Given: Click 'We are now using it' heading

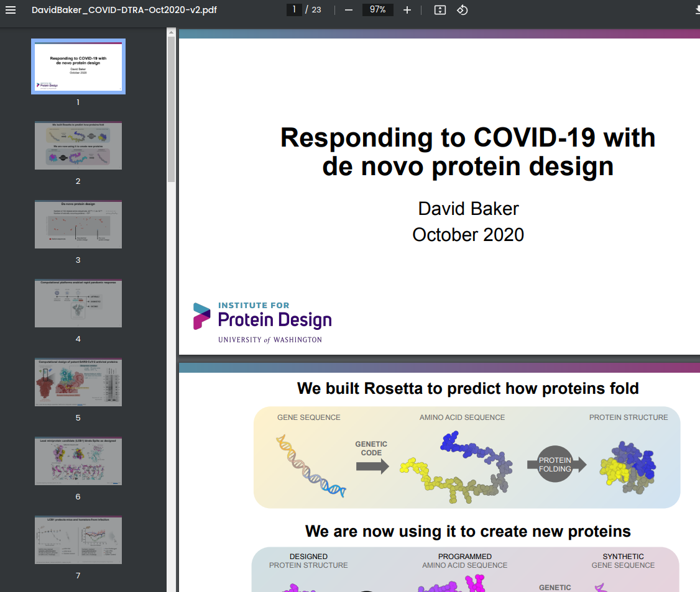Looking at the screenshot, I should (x=468, y=531).
